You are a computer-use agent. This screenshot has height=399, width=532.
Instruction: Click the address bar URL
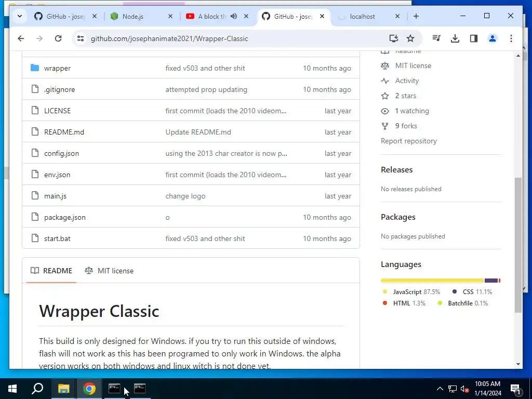(169, 38)
